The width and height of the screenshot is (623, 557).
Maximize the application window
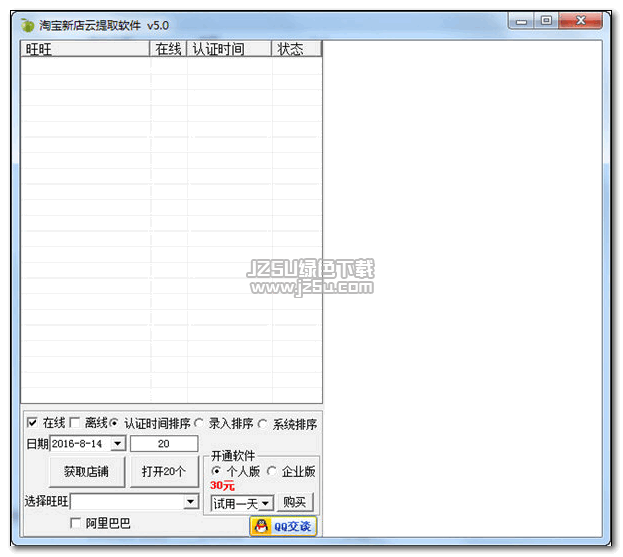pyautogui.click(x=546, y=21)
